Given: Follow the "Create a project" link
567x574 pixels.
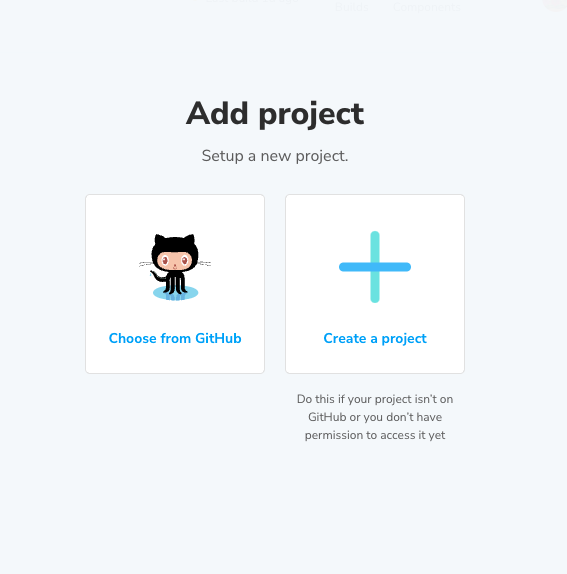Looking at the screenshot, I should 375,339.
